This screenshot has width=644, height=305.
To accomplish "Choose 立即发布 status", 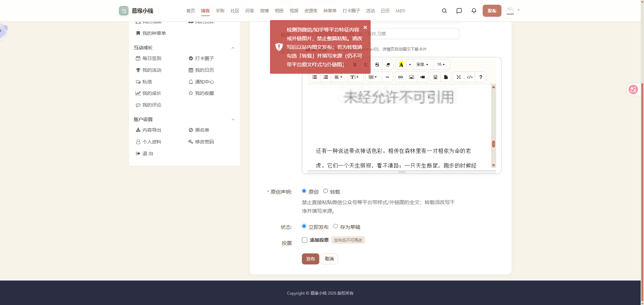I will 304,226.
